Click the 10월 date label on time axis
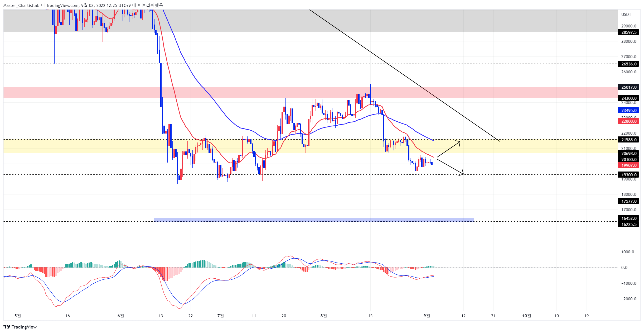The height and width of the screenshot is (333, 644). pyautogui.click(x=527, y=316)
